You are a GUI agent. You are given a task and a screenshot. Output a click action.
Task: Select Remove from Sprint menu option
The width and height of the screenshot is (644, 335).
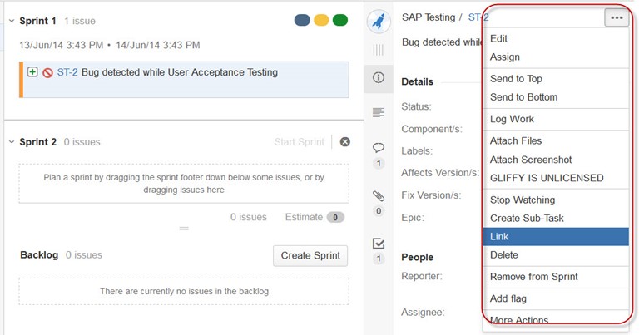pos(555,277)
